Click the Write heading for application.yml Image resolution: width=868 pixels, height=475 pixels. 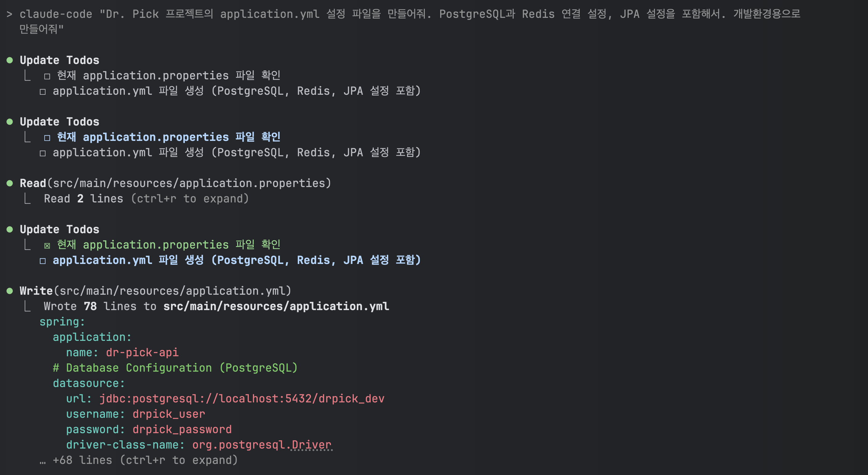click(x=36, y=291)
